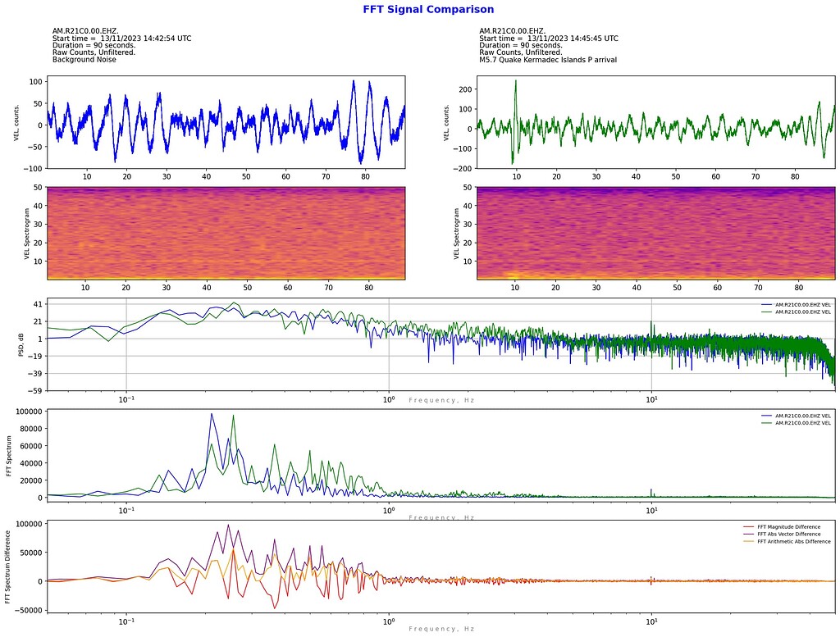Click the 10 Hz spike in PSD plot

pyautogui.click(x=651, y=323)
